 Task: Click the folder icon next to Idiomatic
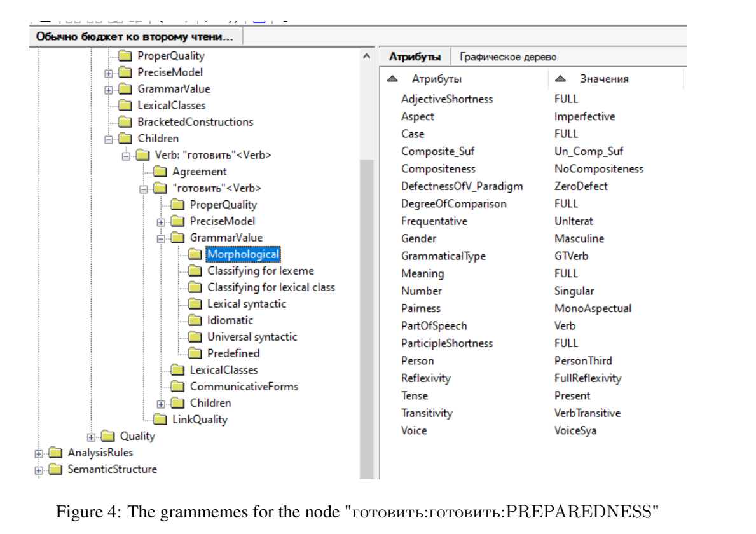click(x=195, y=320)
